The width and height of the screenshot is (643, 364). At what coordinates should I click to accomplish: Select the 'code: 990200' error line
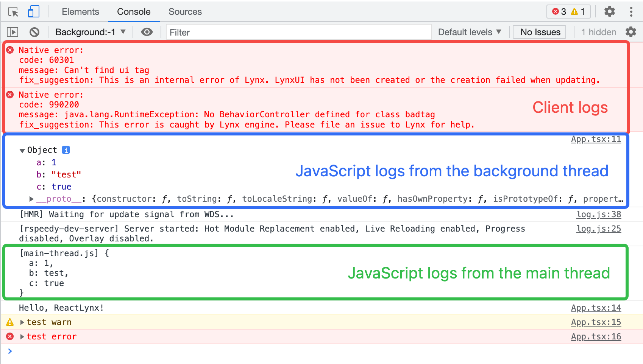(49, 104)
